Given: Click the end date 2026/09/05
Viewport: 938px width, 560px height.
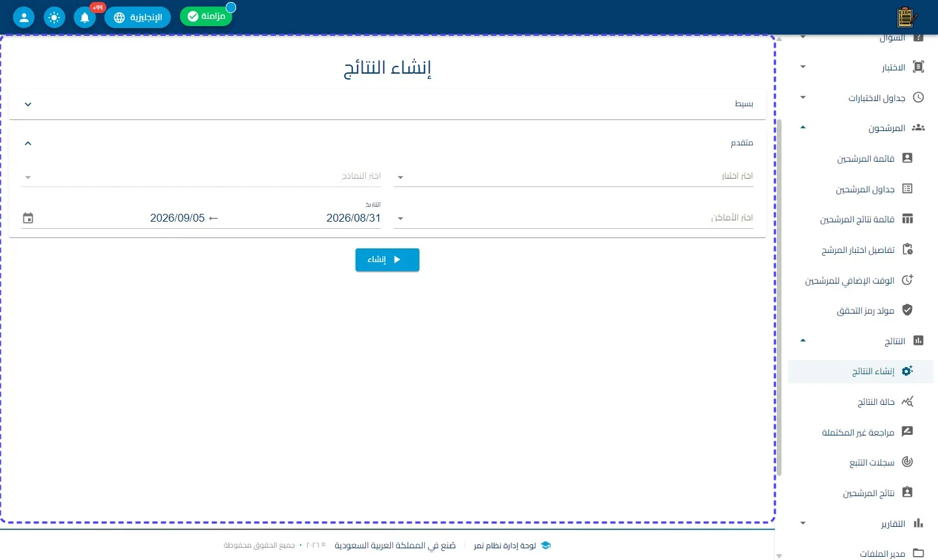Looking at the screenshot, I should point(177,218).
